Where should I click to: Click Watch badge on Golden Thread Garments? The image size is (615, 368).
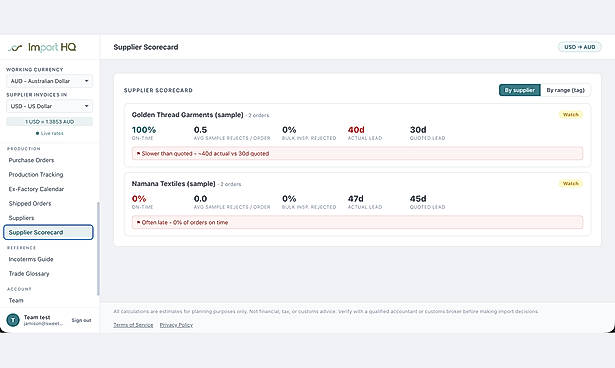tap(571, 115)
